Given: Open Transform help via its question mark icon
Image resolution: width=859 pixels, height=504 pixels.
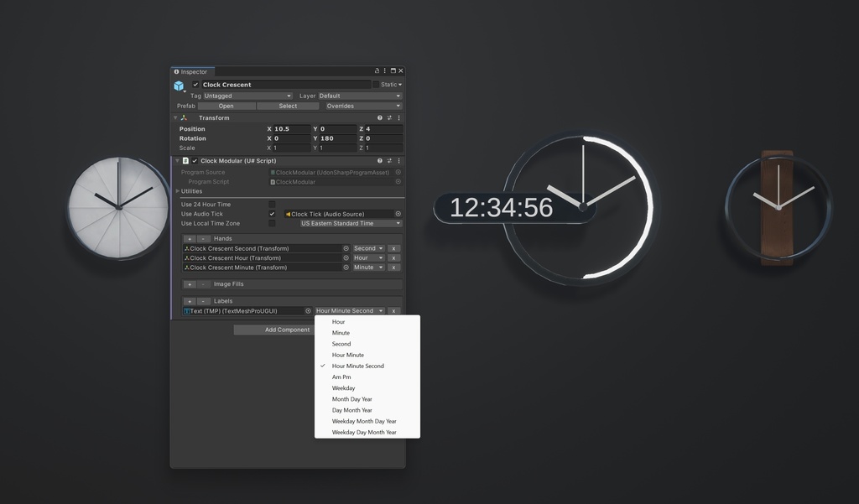Looking at the screenshot, I should 380,117.
